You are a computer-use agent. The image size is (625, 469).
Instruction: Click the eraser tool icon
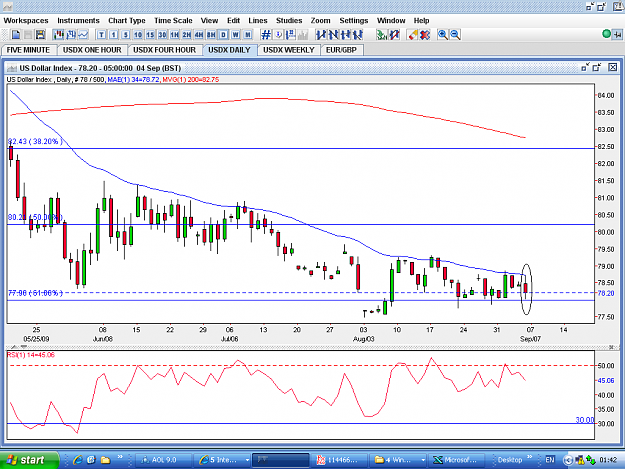pos(413,35)
